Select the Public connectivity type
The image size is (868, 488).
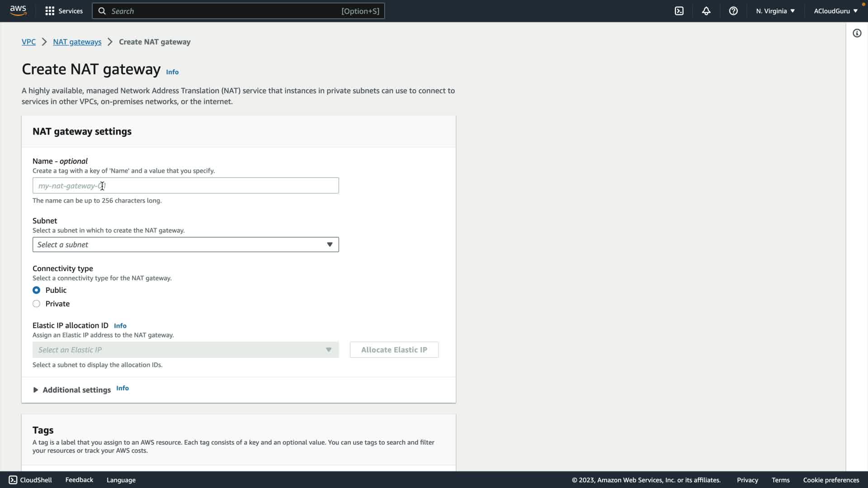coord(37,290)
